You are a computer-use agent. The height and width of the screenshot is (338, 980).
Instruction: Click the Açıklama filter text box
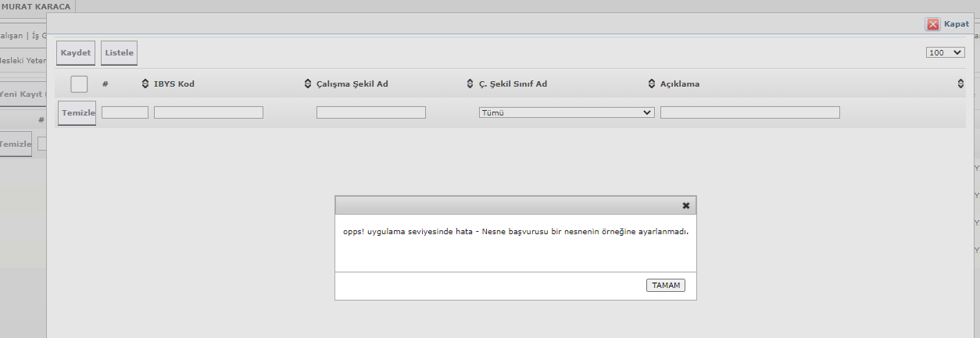[x=749, y=112]
